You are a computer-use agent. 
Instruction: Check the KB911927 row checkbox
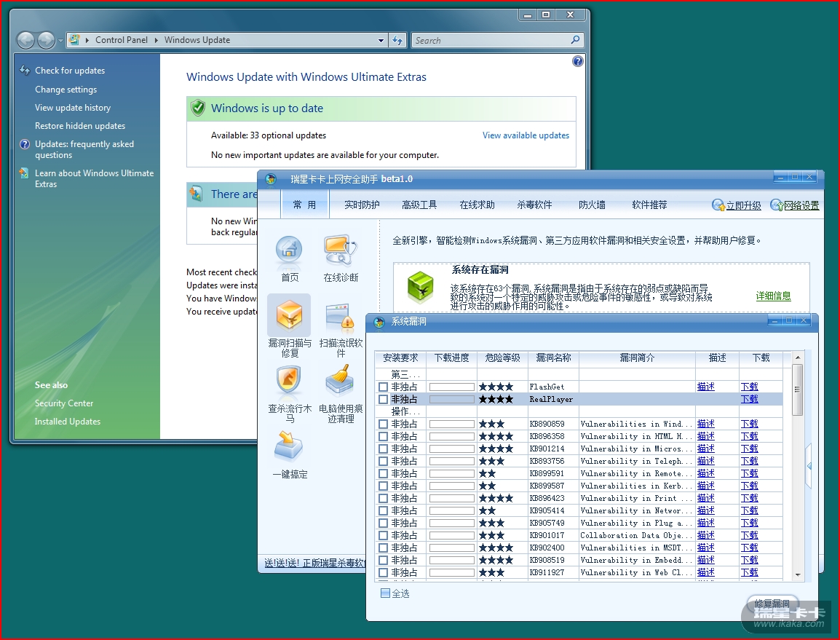(x=383, y=573)
